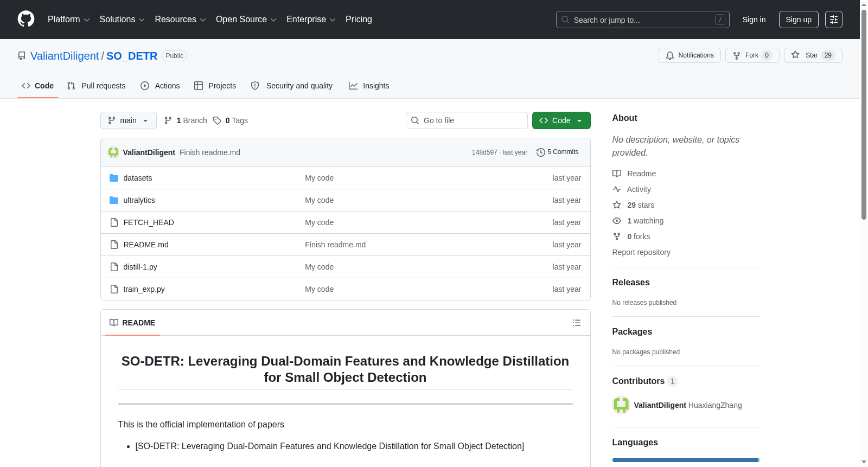Open the ValiantDiligent owner link
This screenshot has width=868, height=467.
(65, 56)
